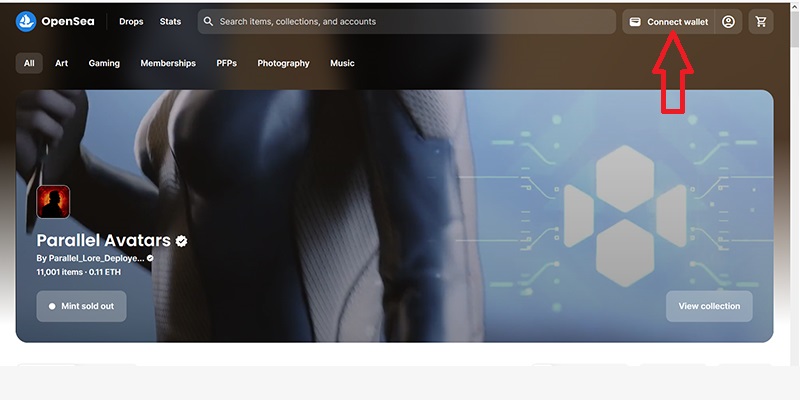The height and width of the screenshot is (400, 800).
Task: Focus the search items and collections field
Action: [407, 21]
